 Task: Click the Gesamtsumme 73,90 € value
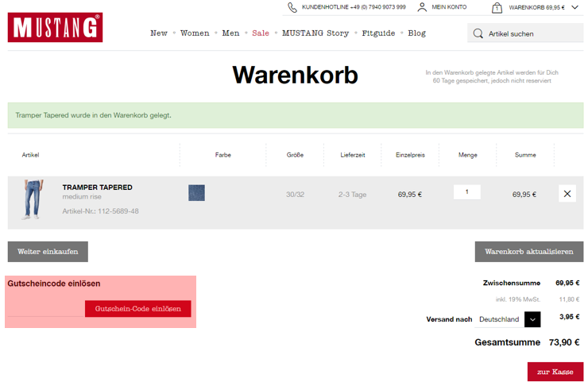click(564, 342)
